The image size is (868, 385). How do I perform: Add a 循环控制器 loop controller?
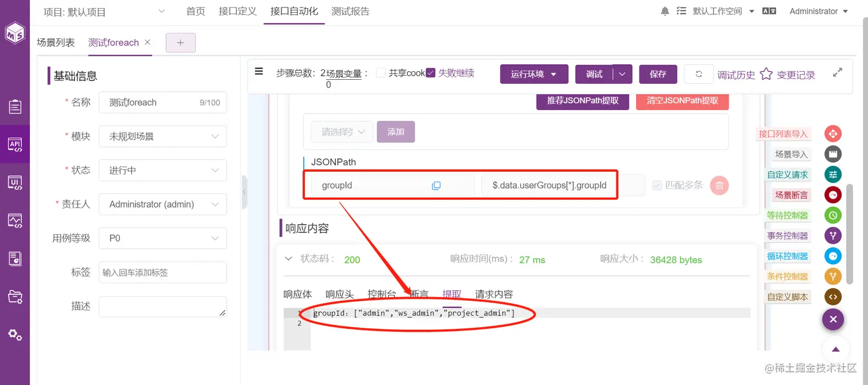(x=833, y=256)
